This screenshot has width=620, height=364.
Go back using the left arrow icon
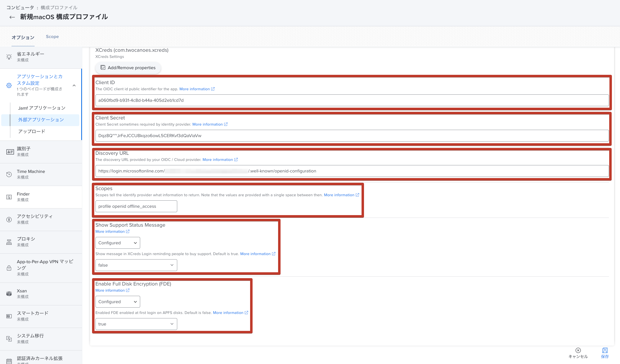[x=12, y=17]
